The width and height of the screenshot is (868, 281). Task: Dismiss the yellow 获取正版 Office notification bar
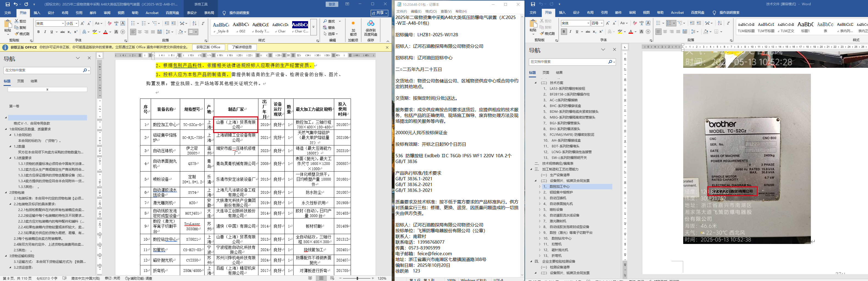click(387, 47)
